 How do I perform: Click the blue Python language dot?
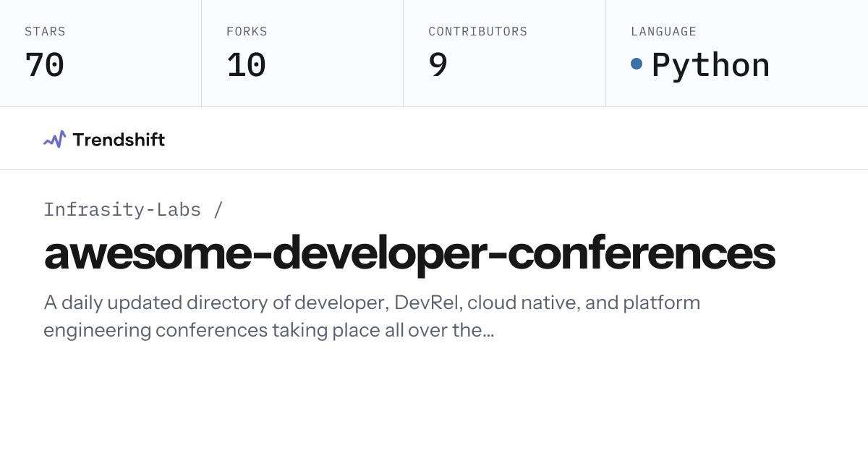[x=637, y=64]
